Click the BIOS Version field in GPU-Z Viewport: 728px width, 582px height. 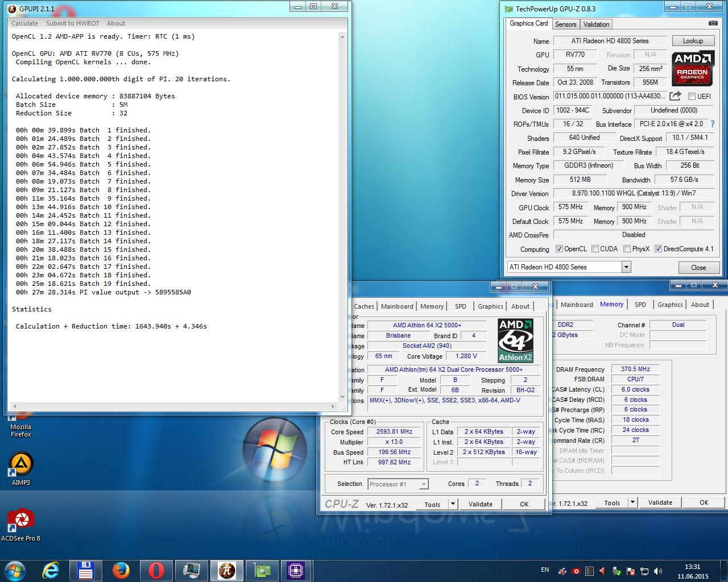[609, 97]
